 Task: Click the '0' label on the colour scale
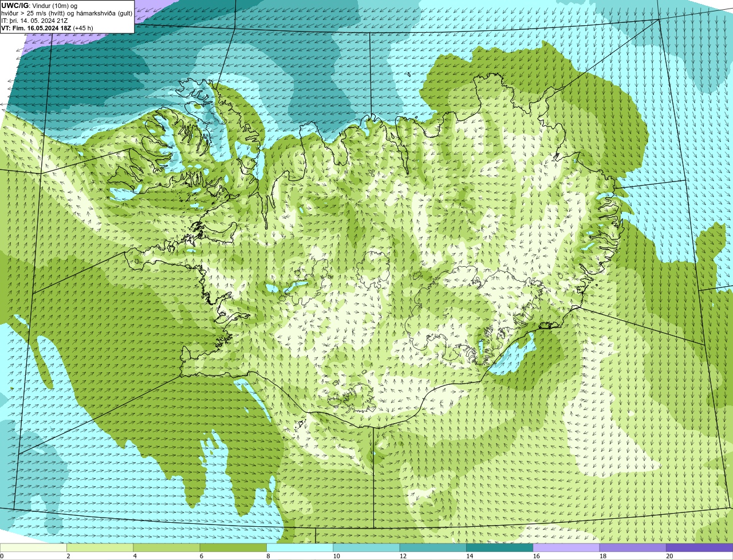pos(2,556)
